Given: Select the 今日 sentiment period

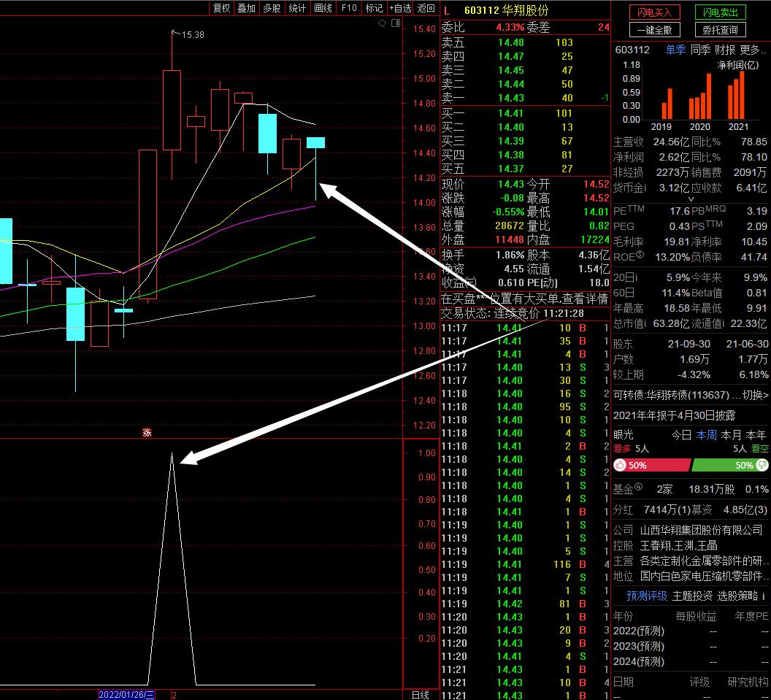Looking at the screenshot, I should click(x=681, y=435).
